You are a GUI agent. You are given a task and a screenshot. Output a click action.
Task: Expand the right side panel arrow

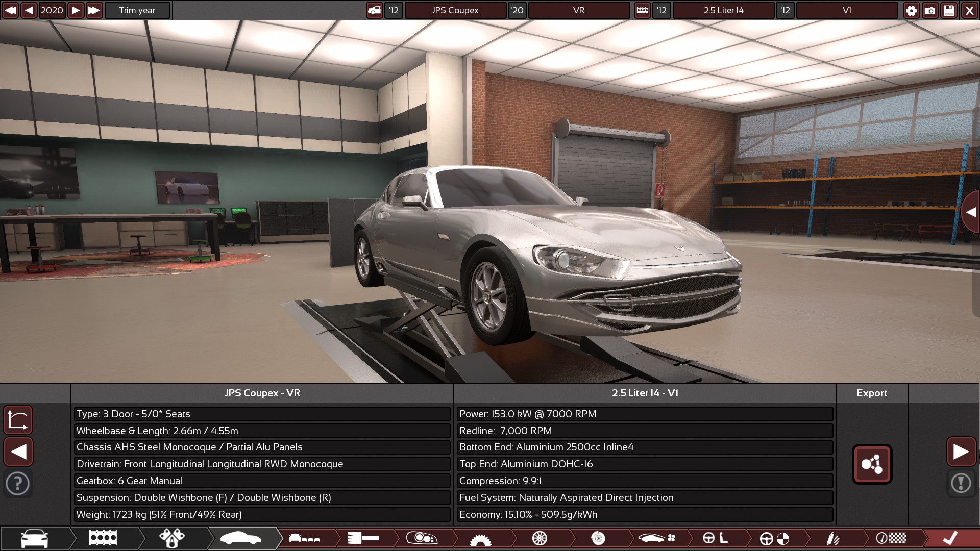(x=971, y=212)
